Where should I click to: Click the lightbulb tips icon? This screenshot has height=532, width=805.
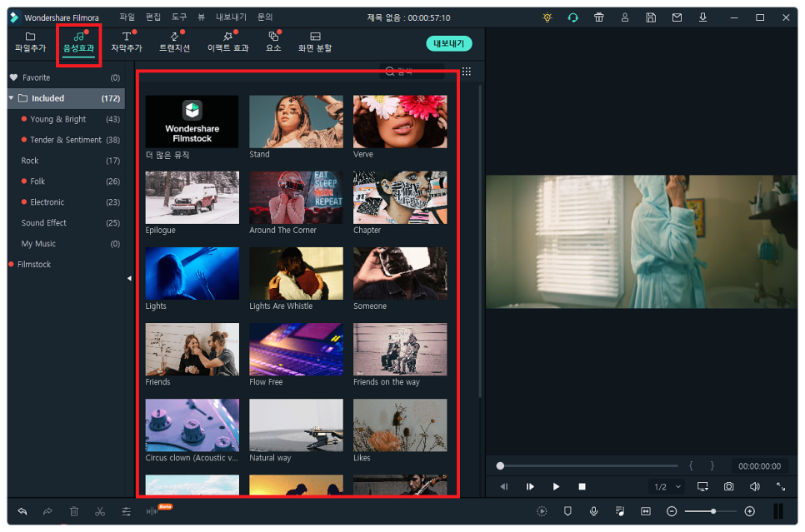547,17
